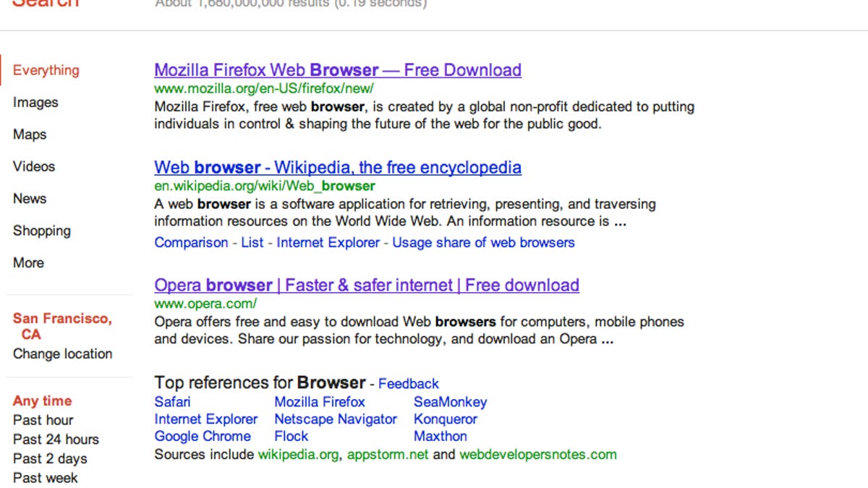
Task: Open the Konqueror reference link
Action: pos(444,419)
